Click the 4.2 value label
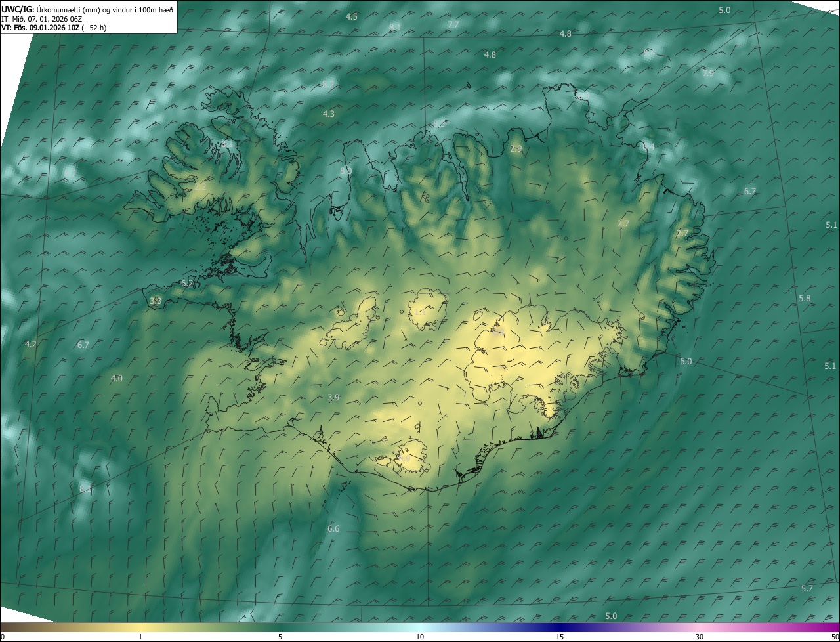The height and width of the screenshot is (642, 840). [30, 344]
